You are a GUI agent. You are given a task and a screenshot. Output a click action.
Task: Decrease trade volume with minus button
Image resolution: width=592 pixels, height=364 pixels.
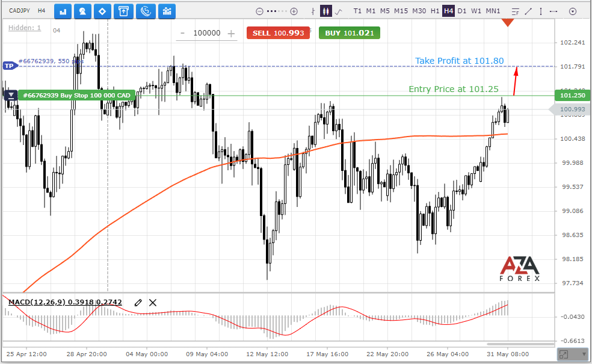coord(182,33)
